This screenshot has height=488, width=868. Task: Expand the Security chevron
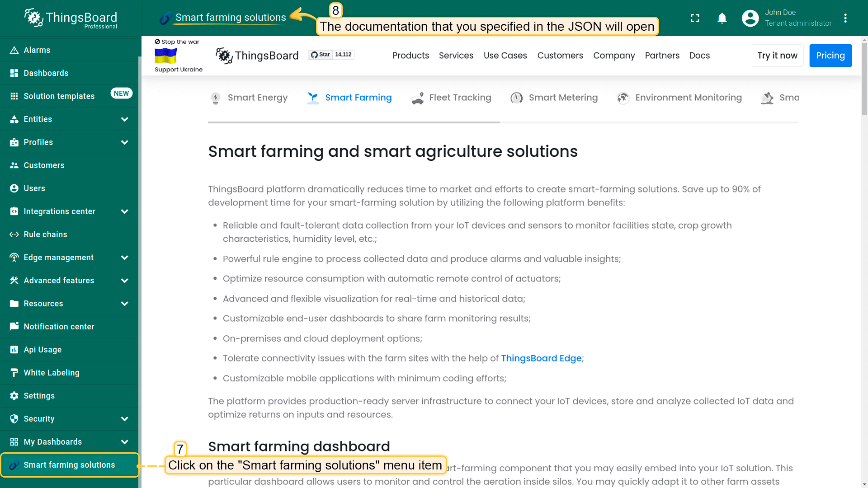tap(125, 419)
